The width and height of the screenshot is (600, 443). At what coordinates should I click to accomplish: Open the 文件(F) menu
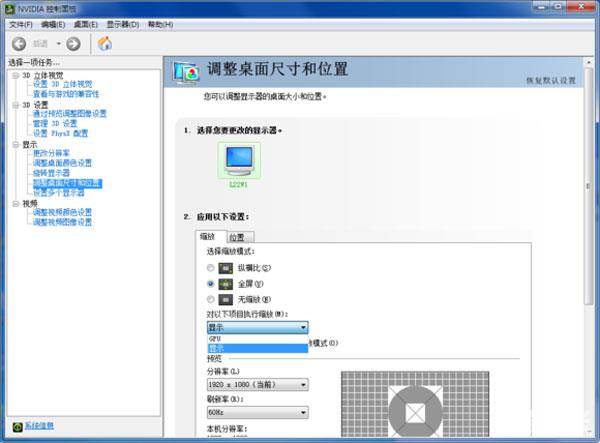[21, 24]
